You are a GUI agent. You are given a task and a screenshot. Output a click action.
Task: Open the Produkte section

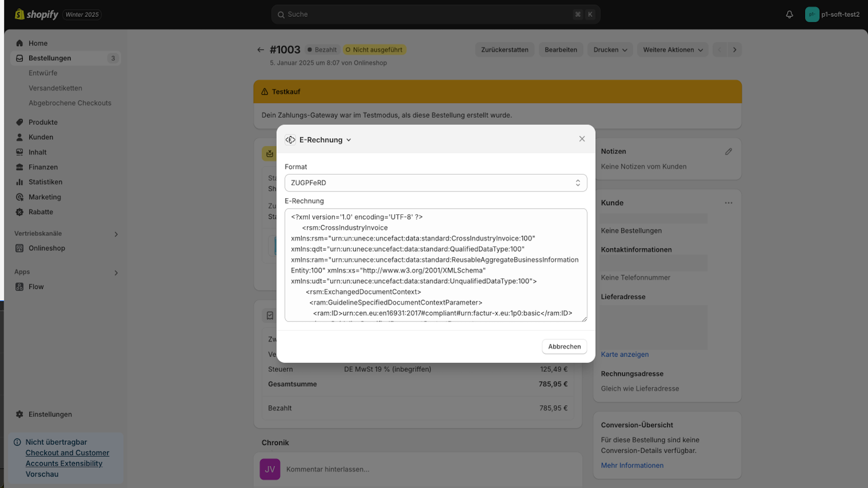(x=20, y=122)
